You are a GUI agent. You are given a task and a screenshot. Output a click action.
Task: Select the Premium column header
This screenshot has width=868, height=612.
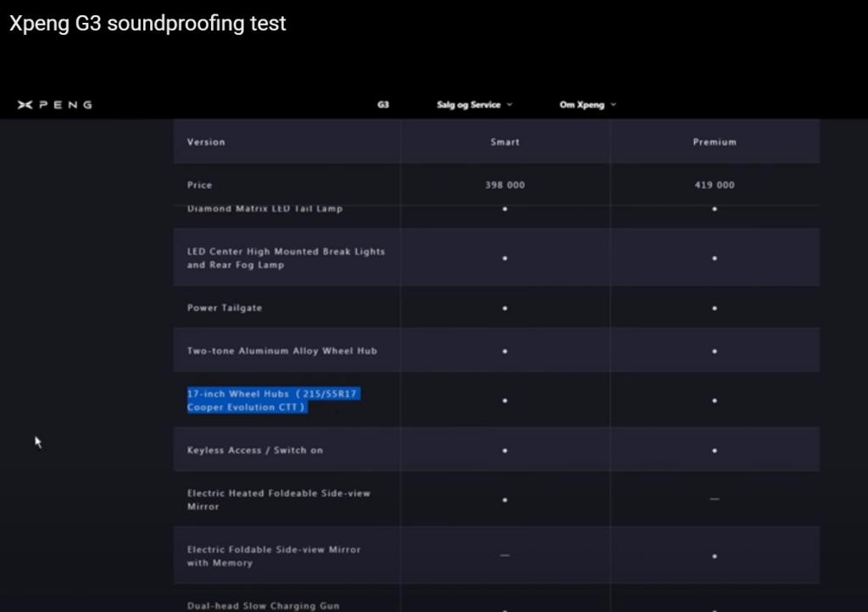pyautogui.click(x=715, y=142)
